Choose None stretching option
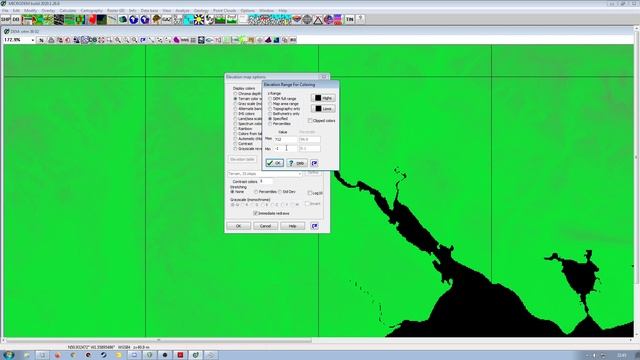The height and width of the screenshot is (360, 640). click(x=232, y=192)
